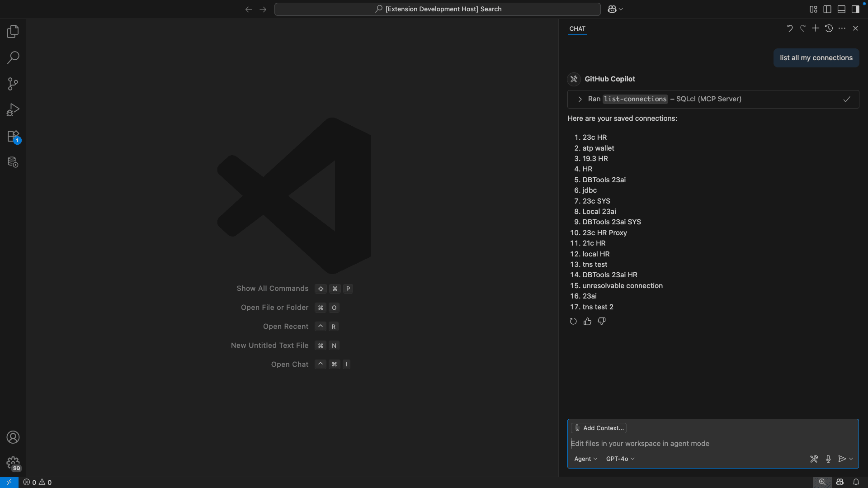Click the chat message input field

678,443
